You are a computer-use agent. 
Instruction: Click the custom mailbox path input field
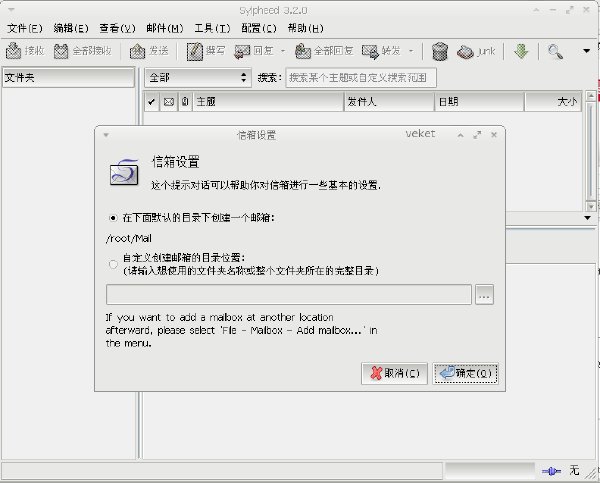click(x=289, y=295)
